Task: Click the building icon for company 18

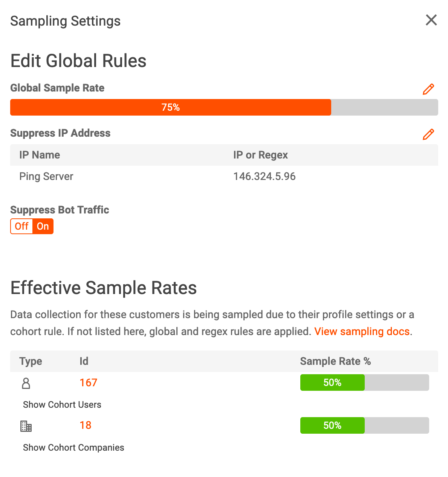Action: click(x=26, y=426)
